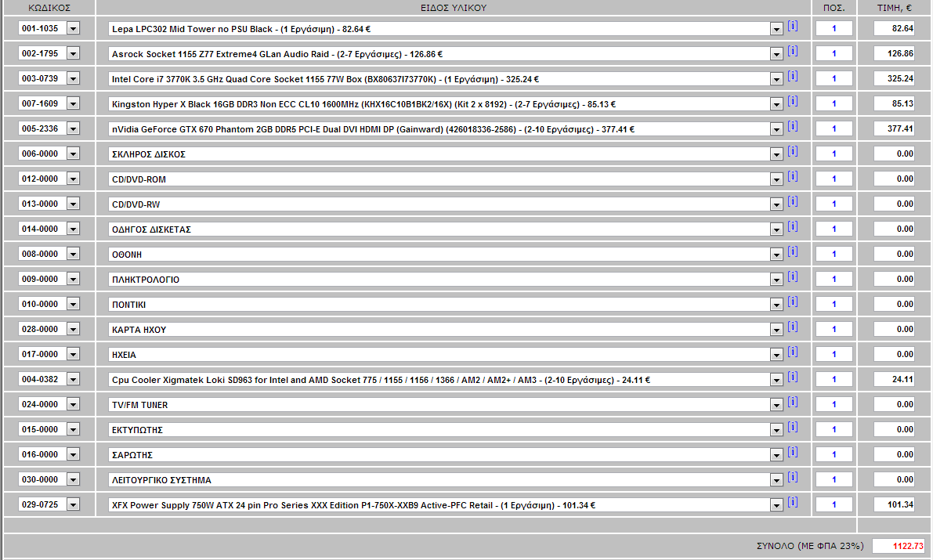Open info [i] link for GeForce GTX 670
Screen dimensions: 933x560
tap(793, 126)
